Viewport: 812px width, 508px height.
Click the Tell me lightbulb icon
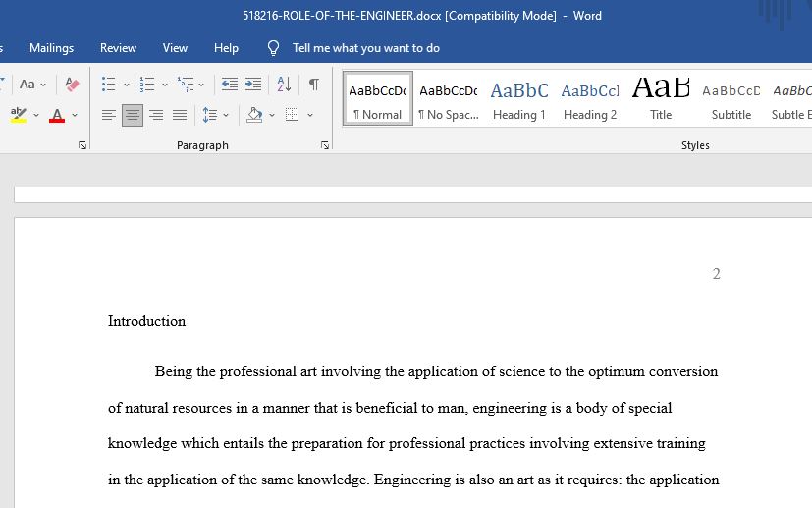point(273,48)
